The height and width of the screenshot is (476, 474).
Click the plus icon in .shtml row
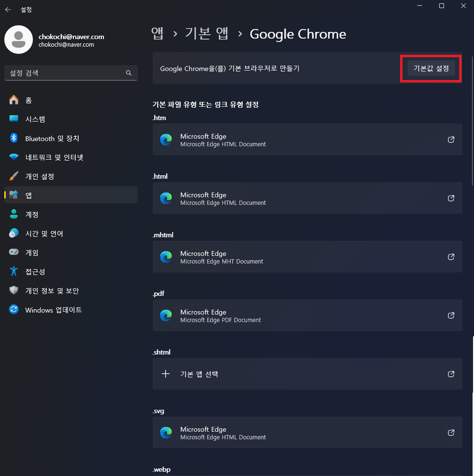click(165, 374)
